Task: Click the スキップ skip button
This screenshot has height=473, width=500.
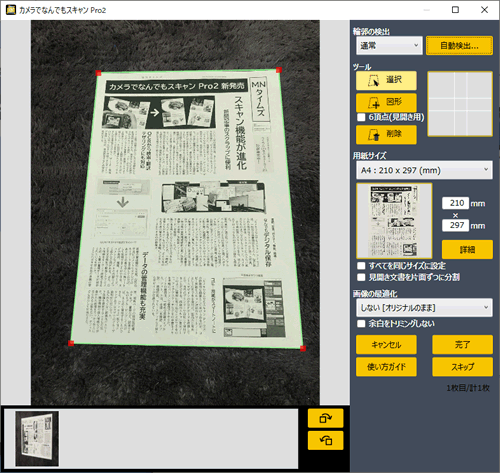Action: point(462,367)
